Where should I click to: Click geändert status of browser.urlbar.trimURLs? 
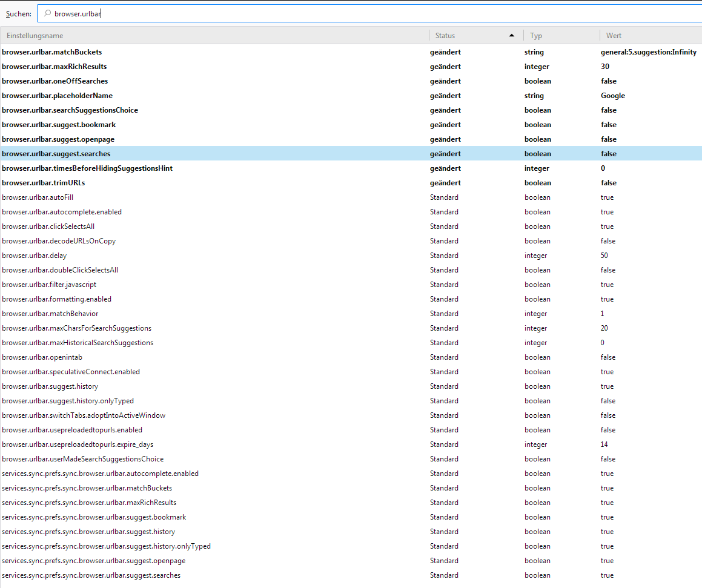pyautogui.click(x=445, y=182)
